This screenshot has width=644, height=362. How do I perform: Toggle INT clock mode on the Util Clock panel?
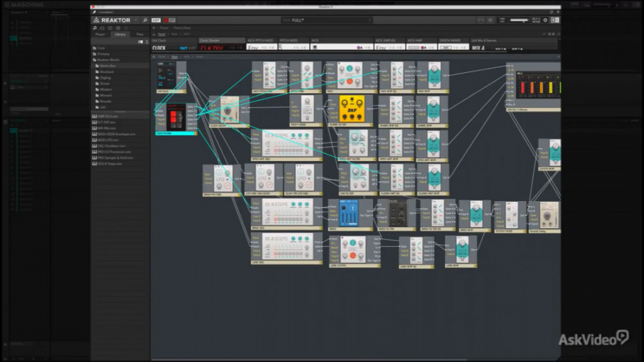(184, 49)
